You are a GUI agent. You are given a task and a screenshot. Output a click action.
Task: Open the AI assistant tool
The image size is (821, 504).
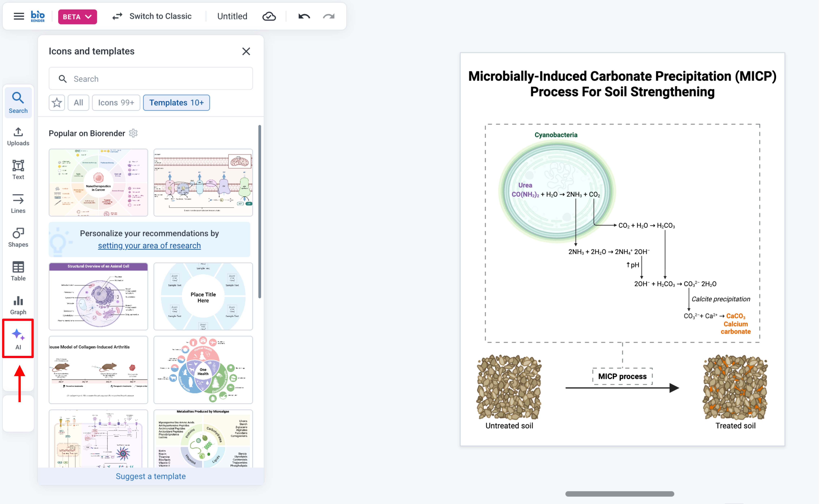point(18,339)
